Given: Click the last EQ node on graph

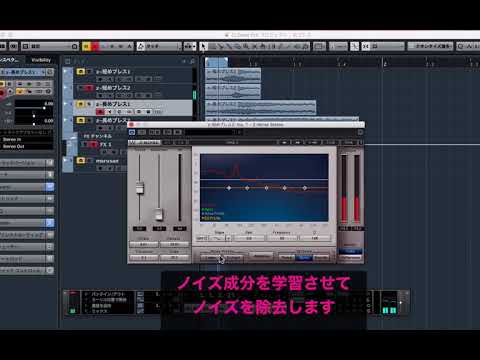Looking at the screenshot, I should pos(305,188).
